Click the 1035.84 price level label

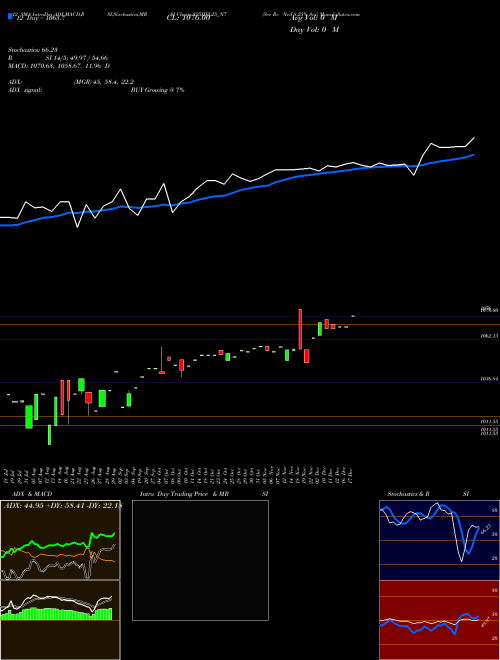489,379
